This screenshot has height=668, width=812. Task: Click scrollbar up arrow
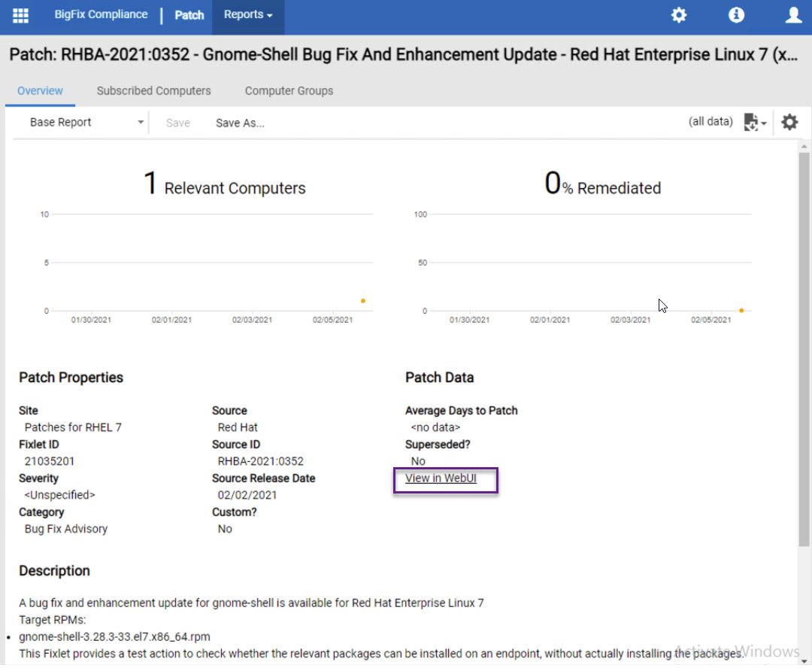804,147
